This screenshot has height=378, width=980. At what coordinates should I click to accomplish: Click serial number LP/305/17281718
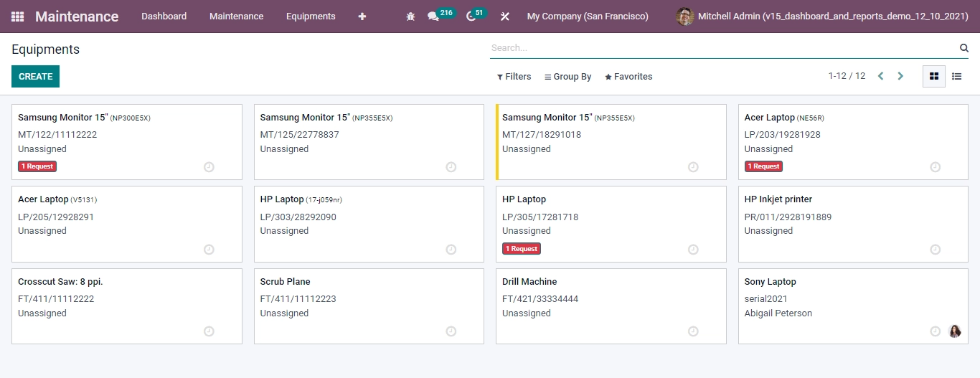540,217
